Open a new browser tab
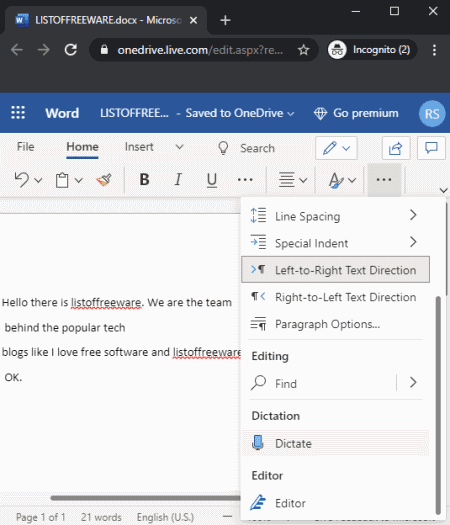450x525 pixels. click(x=225, y=20)
